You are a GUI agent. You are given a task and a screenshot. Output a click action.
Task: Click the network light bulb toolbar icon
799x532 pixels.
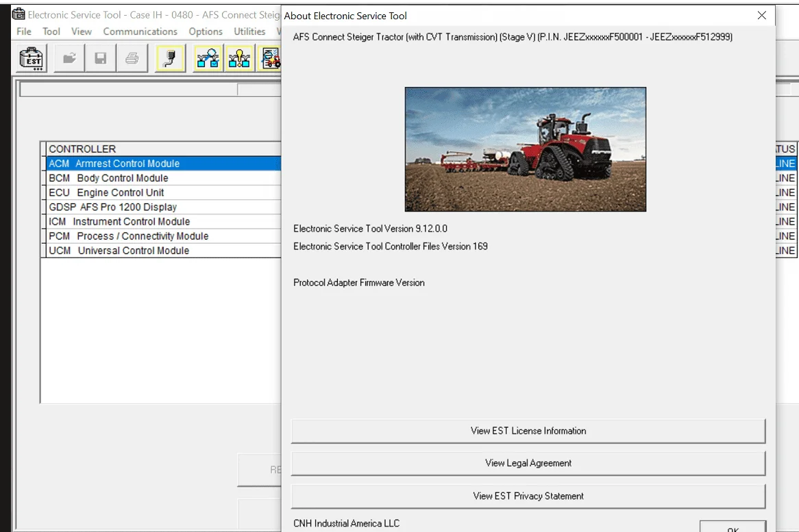click(x=239, y=59)
